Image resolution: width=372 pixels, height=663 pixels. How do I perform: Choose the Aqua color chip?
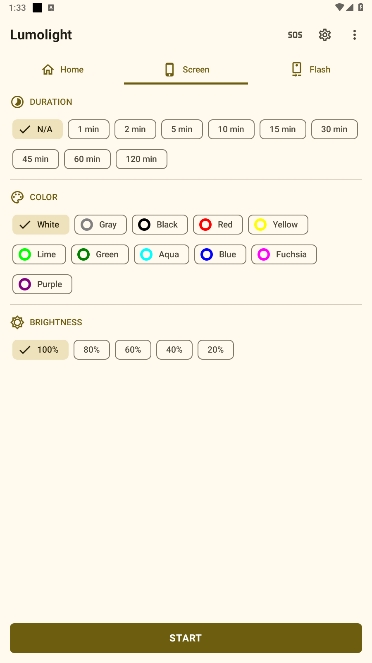pyautogui.click(x=161, y=254)
